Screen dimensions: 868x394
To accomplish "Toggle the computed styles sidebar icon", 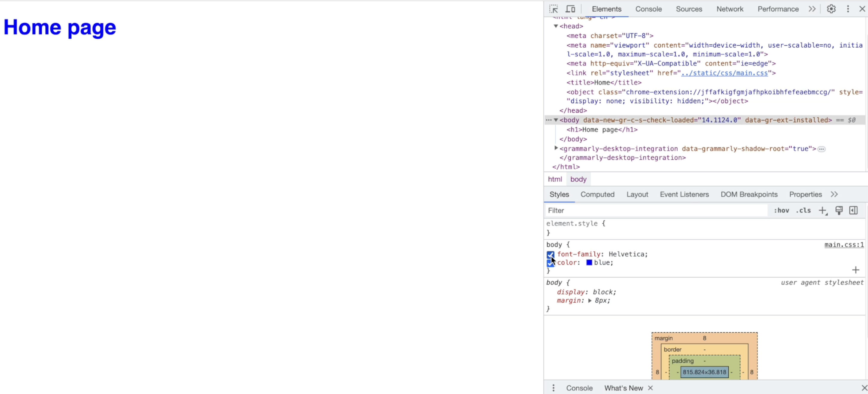I will tap(853, 210).
